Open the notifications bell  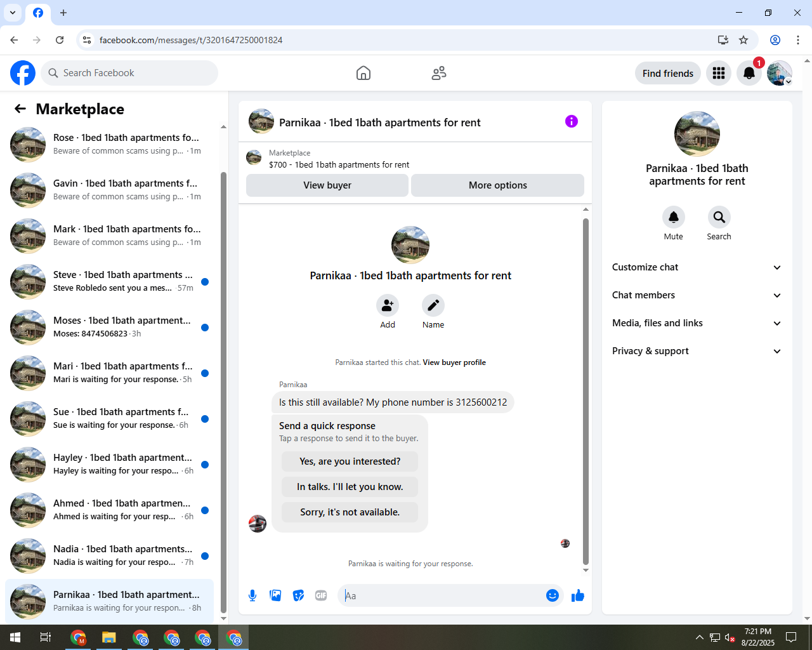coord(749,73)
